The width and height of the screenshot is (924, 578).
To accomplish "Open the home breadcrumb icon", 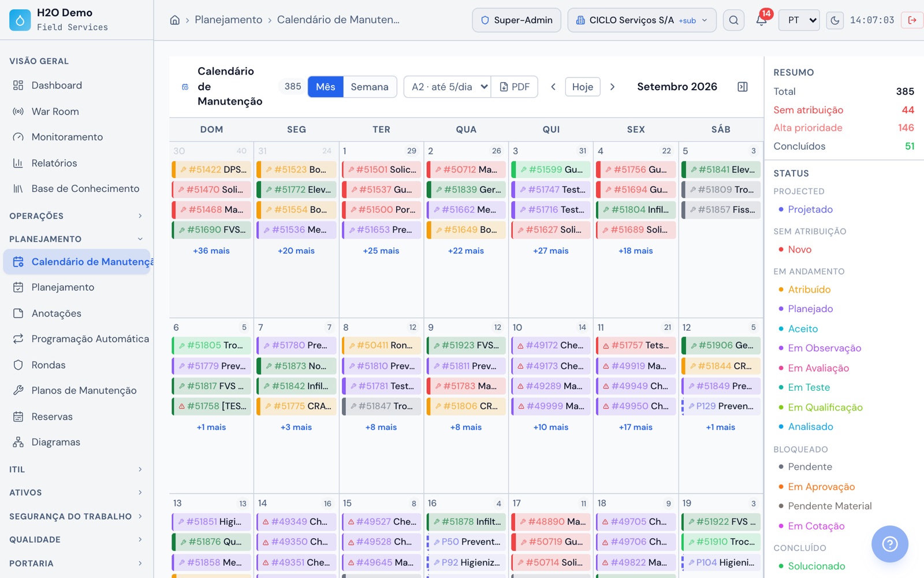I will (174, 20).
